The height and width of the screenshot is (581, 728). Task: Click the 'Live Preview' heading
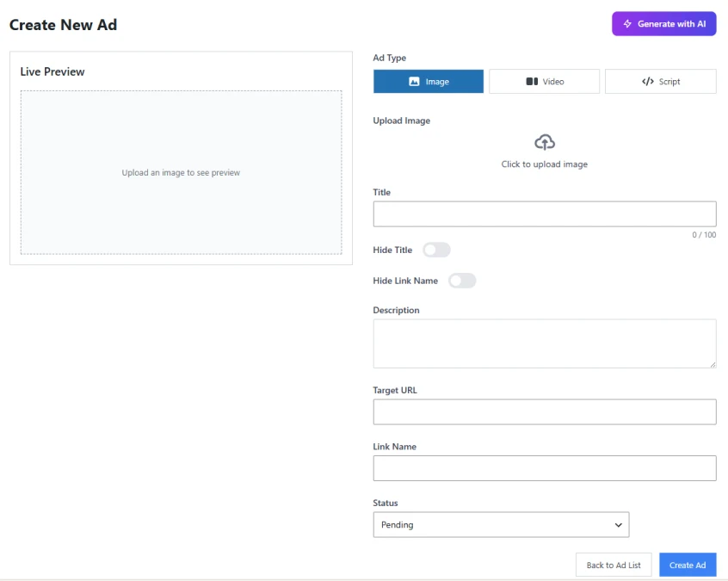point(52,71)
